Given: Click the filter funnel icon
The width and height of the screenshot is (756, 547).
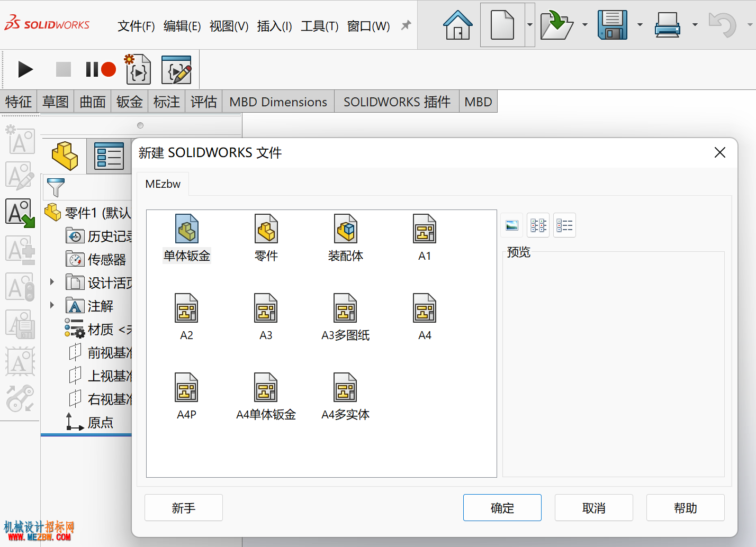Looking at the screenshot, I should tap(56, 188).
